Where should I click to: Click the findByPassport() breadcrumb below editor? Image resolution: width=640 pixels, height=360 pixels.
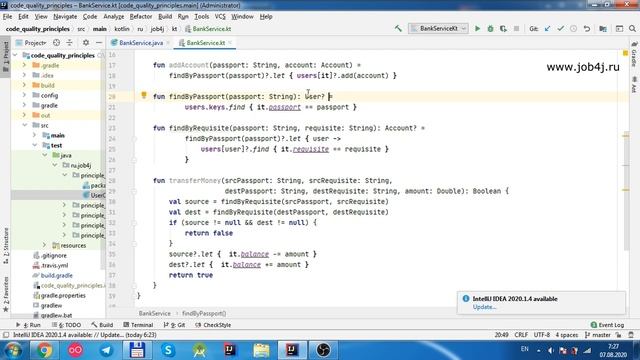tap(204, 313)
